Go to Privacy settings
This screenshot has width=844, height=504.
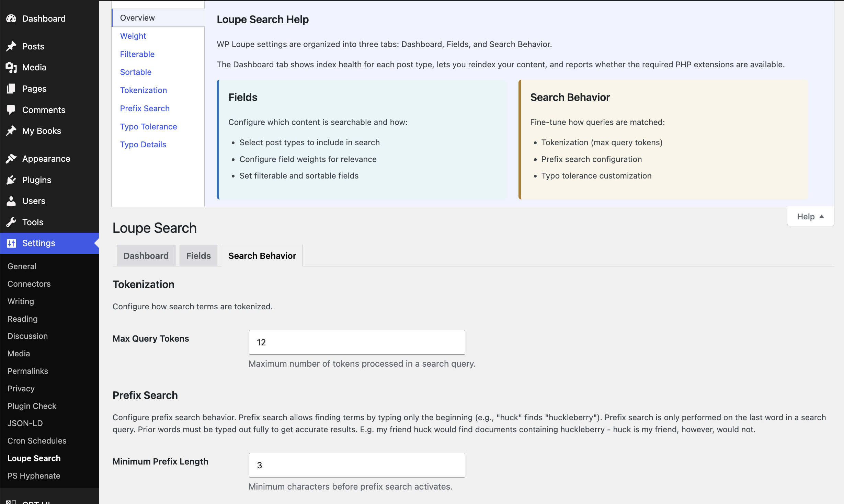pos(21,389)
